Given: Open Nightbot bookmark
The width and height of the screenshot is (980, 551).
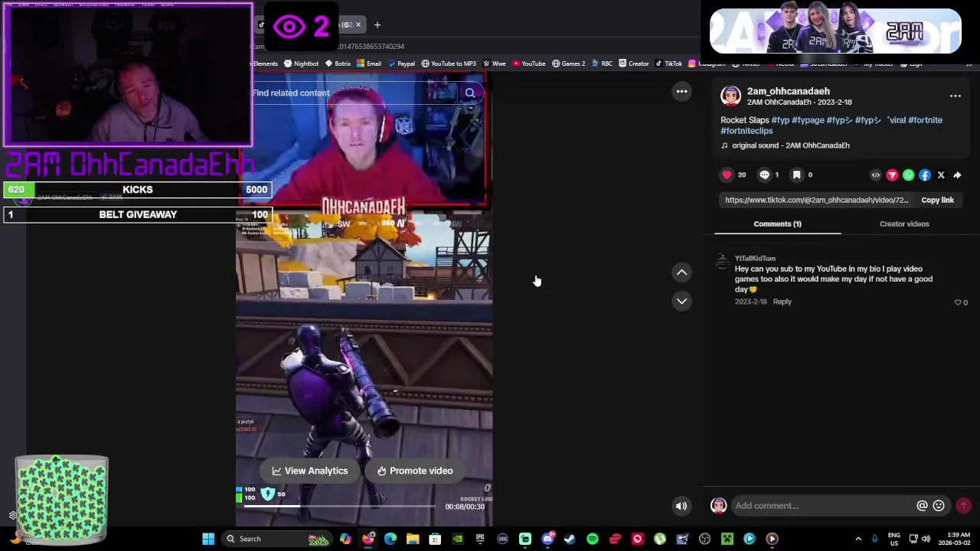Looking at the screenshot, I should click(x=300, y=64).
